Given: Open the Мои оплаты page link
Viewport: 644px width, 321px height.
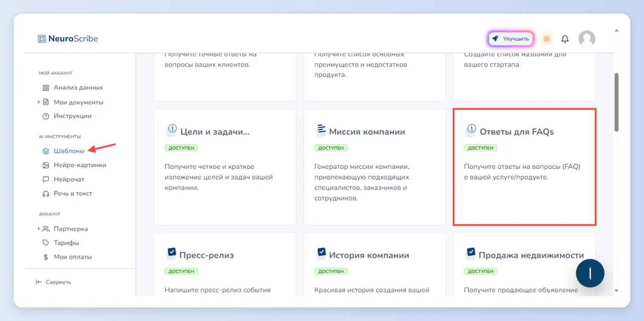Looking at the screenshot, I should tap(73, 257).
